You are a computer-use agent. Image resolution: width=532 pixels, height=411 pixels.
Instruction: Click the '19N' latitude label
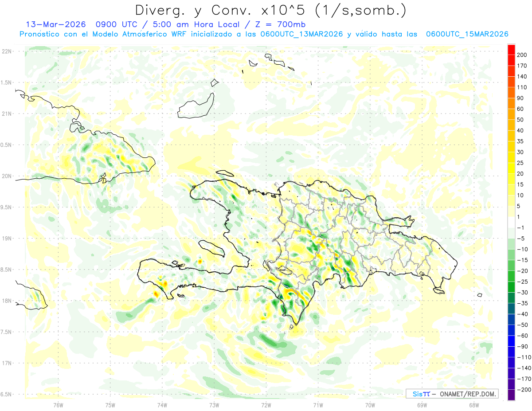pos(7,238)
